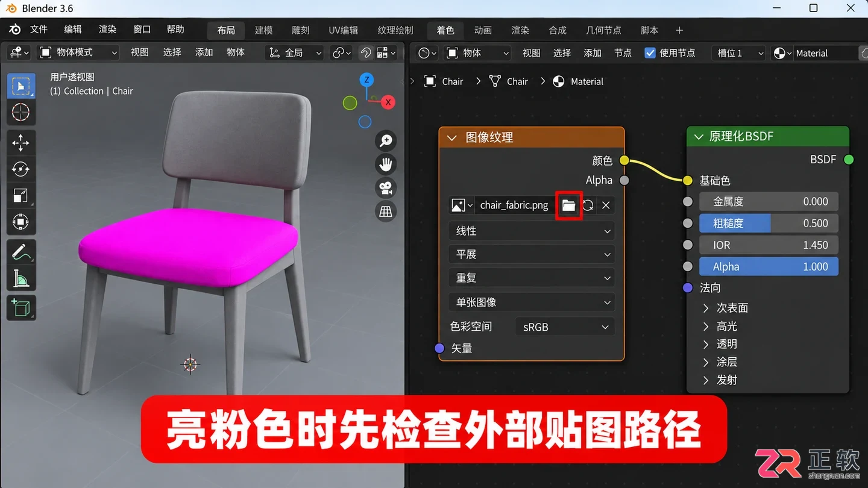Add a workspace with the plus button
Screen dimensions: 868x488
tap(679, 30)
